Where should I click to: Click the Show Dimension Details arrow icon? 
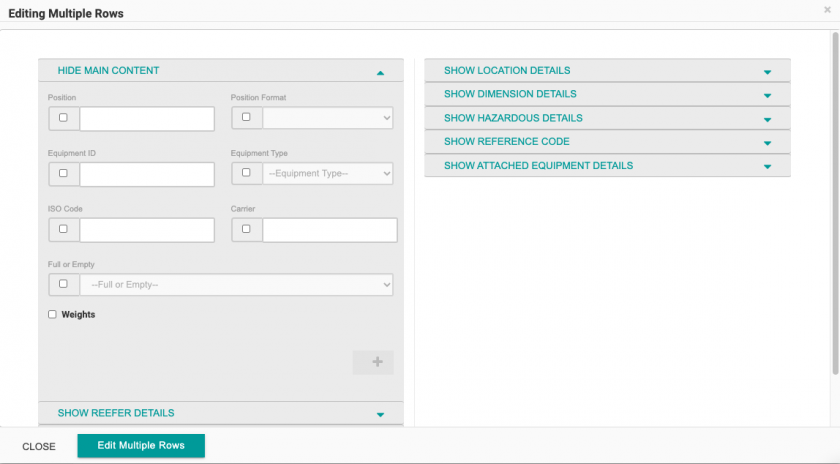(767, 95)
